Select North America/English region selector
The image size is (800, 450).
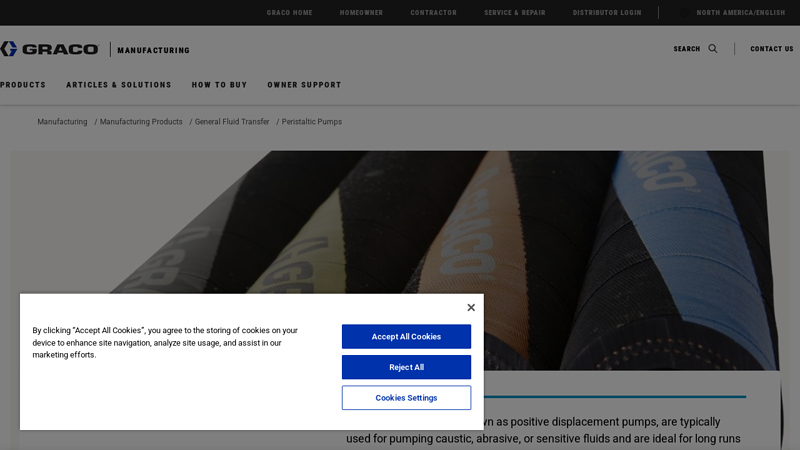740,13
